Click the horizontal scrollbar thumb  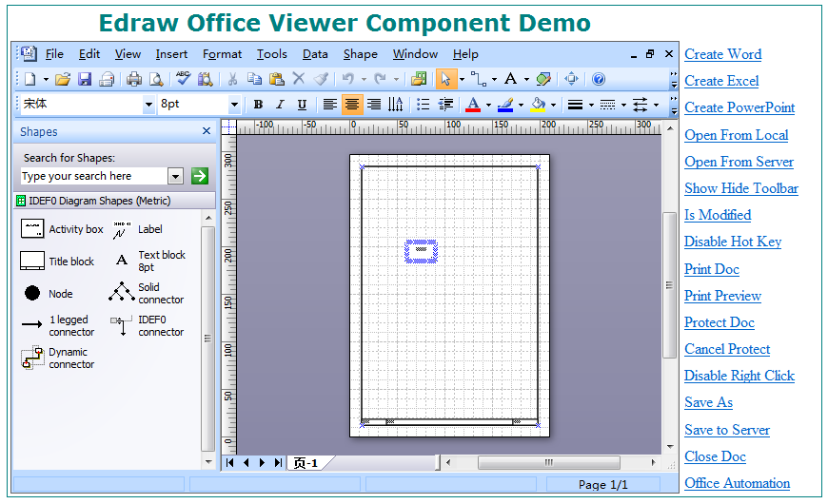point(548,463)
